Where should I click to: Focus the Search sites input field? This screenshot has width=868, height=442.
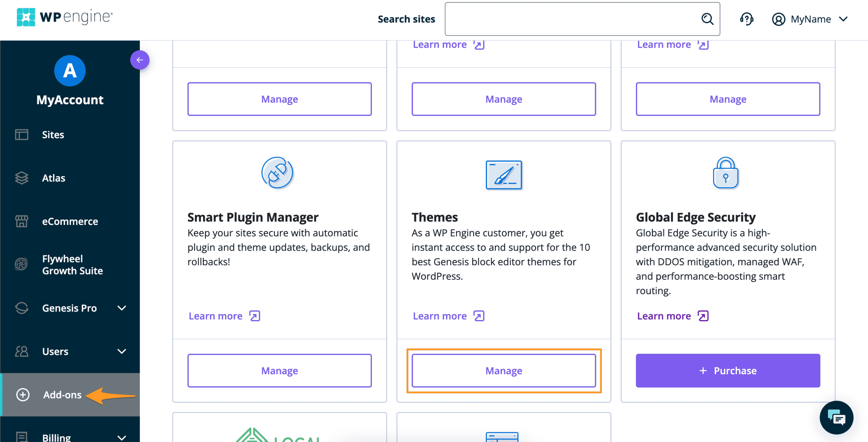pyautogui.click(x=573, y=19)
